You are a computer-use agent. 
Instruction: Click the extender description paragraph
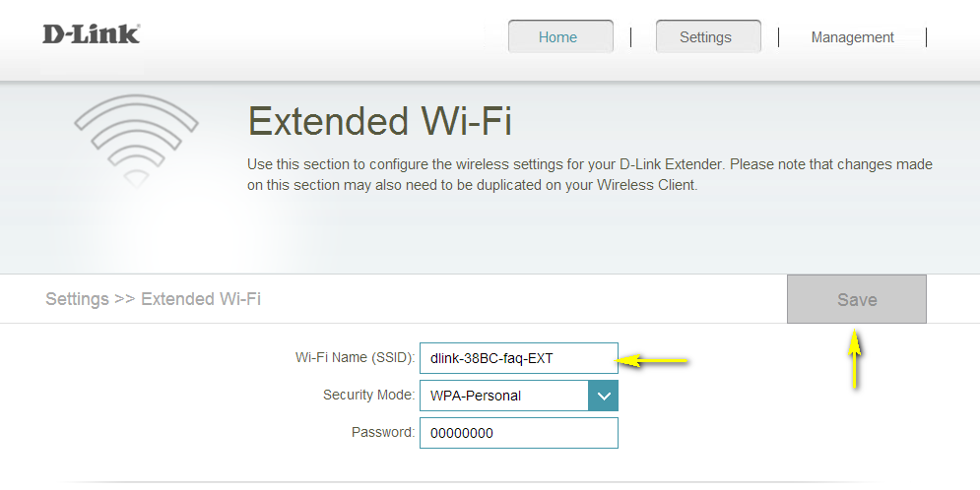589,174
